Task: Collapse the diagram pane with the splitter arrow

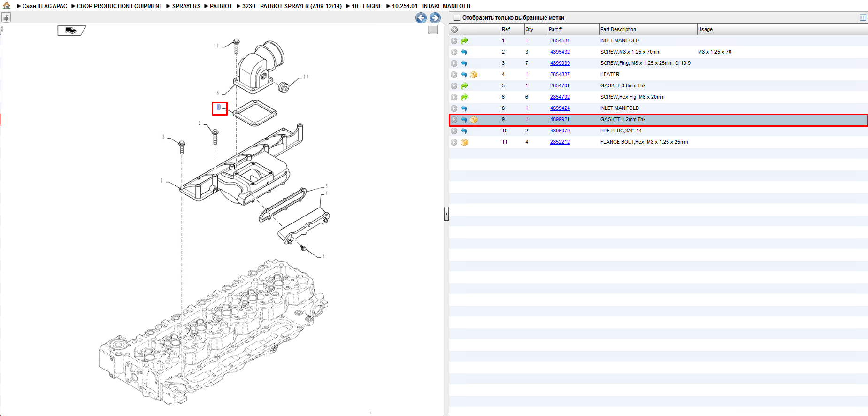Action: [x=446, y=214]
